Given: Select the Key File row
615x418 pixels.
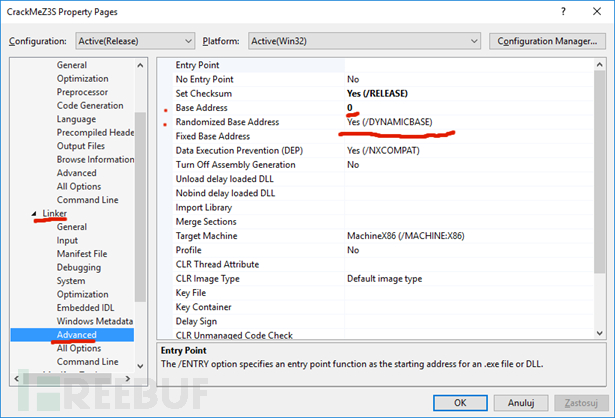Looking at the screenshot, I should [x=383, y=293].
